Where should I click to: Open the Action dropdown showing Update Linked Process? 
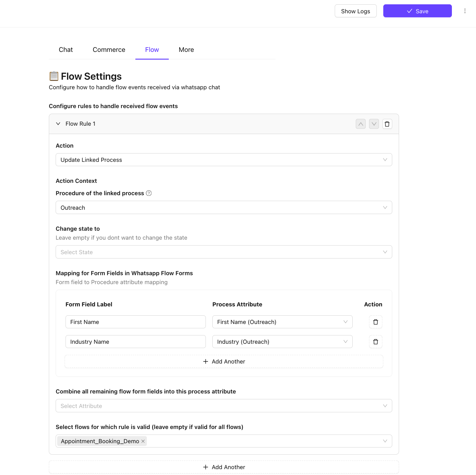click(223, 160)
